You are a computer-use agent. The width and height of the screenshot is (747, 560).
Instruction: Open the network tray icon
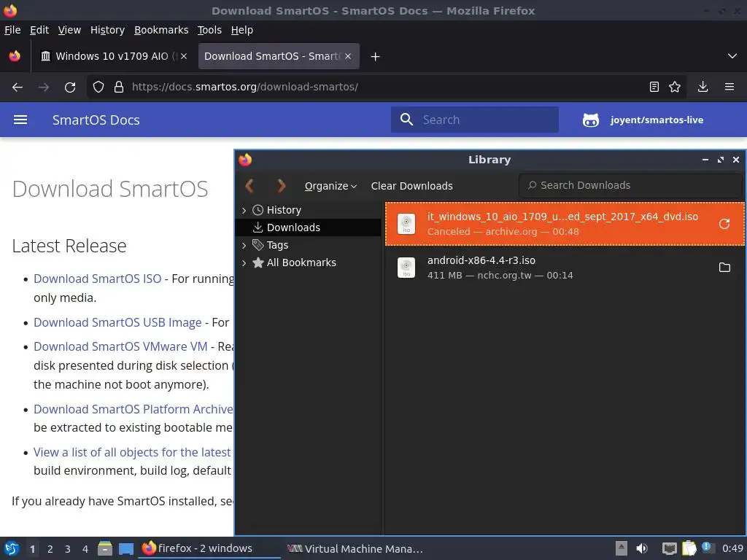670,548
